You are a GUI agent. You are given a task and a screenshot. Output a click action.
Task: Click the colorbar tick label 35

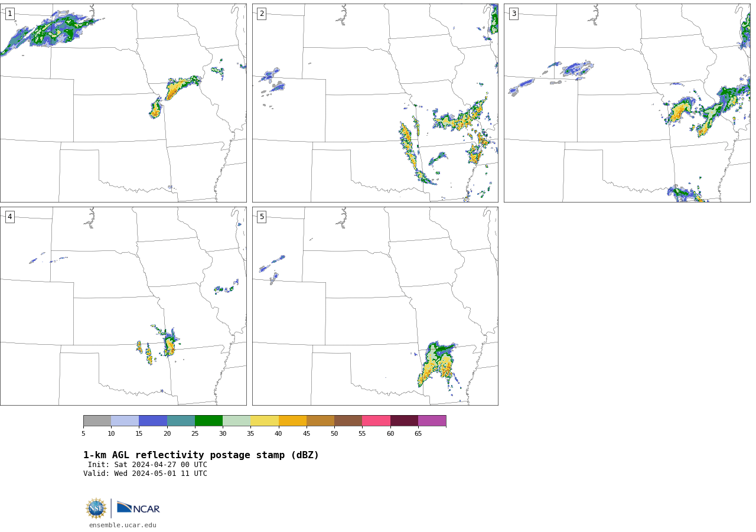point(250,434)
